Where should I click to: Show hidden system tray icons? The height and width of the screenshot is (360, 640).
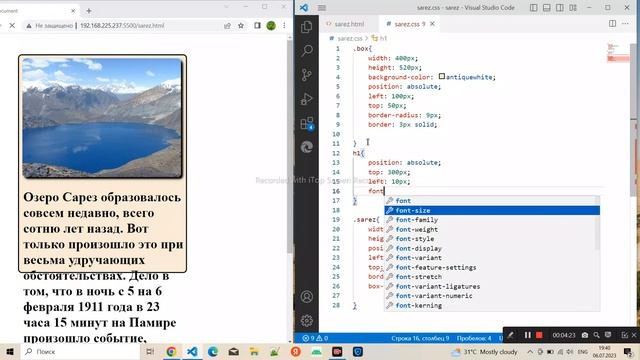click(x=530, y=351)
